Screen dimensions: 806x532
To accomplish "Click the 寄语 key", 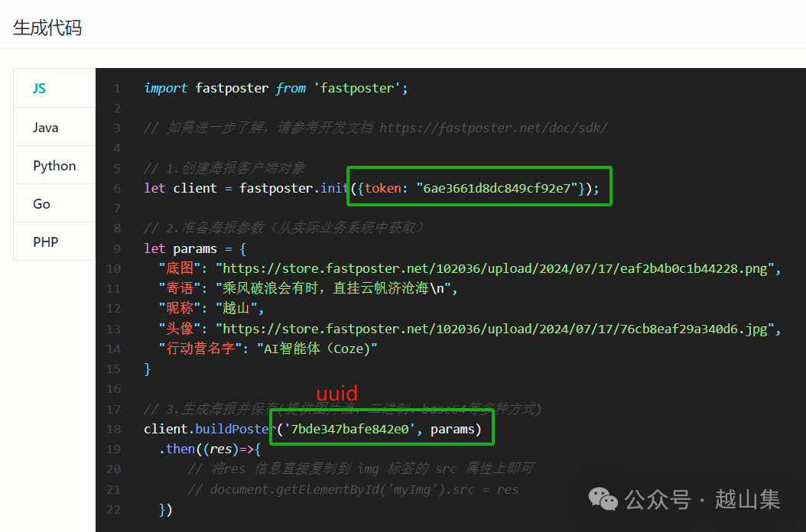I will [180, 288].
